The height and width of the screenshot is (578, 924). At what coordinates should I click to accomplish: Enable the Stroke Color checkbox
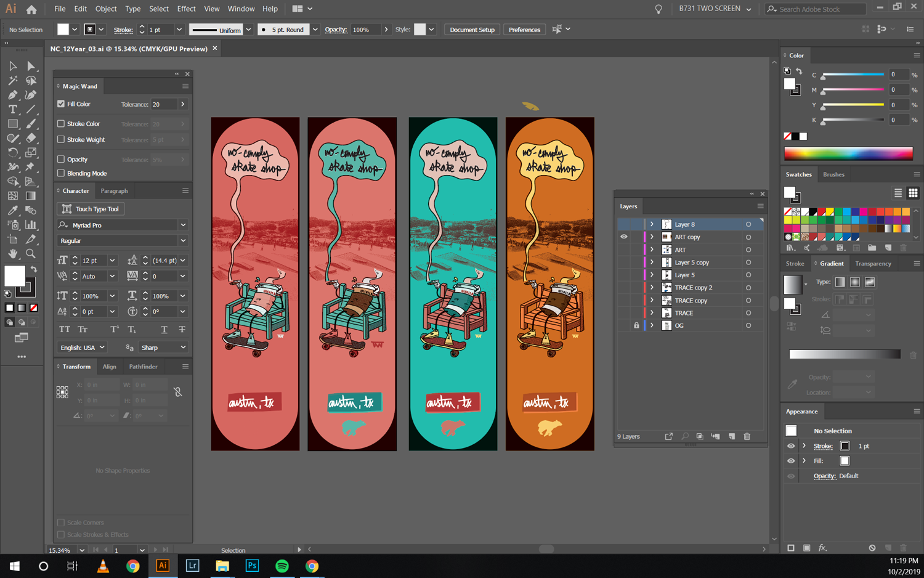pyautogui.click(x=61, y=124)
